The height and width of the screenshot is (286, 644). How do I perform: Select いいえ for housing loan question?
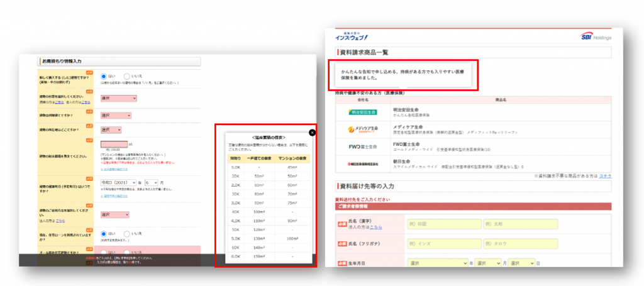[126, 233]
